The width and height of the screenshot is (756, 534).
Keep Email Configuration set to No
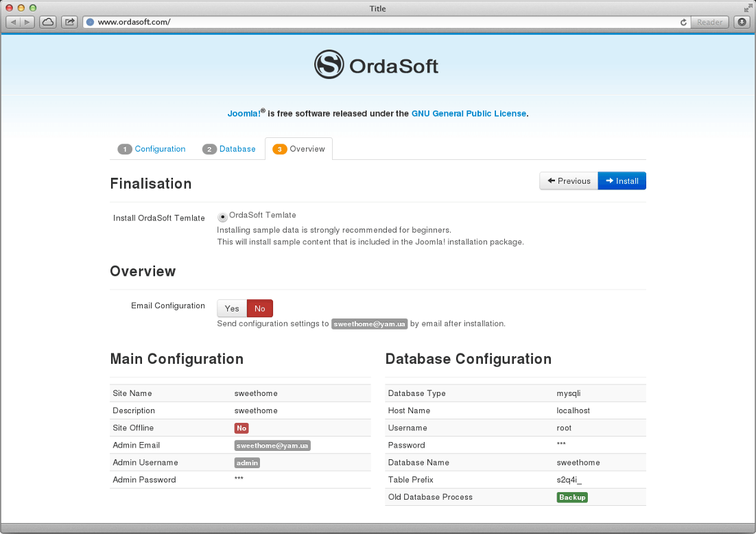259,308
